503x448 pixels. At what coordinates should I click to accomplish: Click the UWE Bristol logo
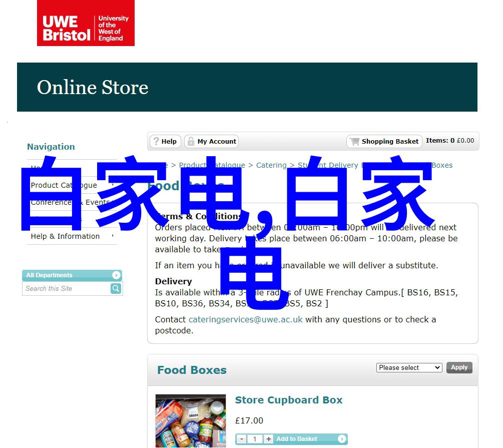[86, 23]
